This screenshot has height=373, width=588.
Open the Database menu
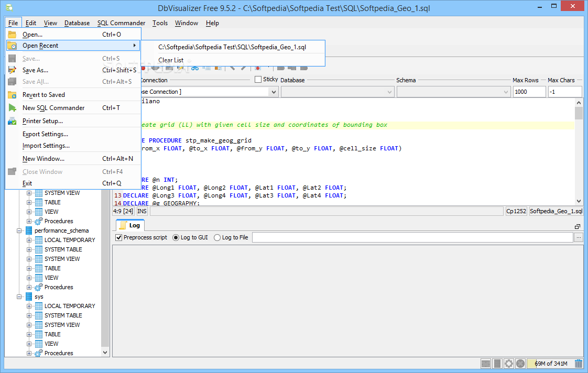point(77,23)
